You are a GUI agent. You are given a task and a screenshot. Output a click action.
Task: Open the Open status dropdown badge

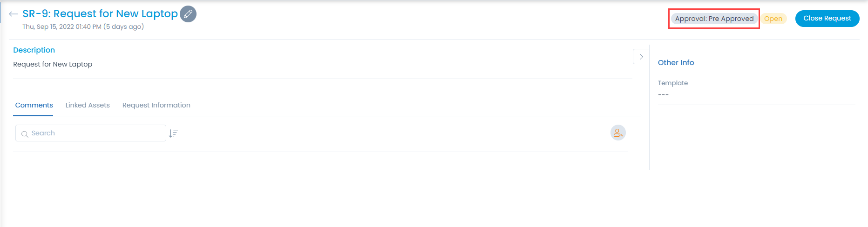773,19
